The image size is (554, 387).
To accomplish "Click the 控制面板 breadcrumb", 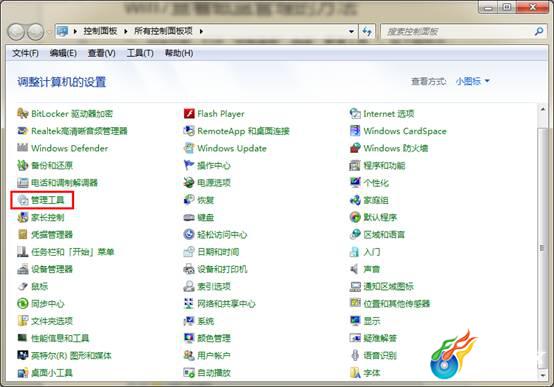I will tap(100, 31).
